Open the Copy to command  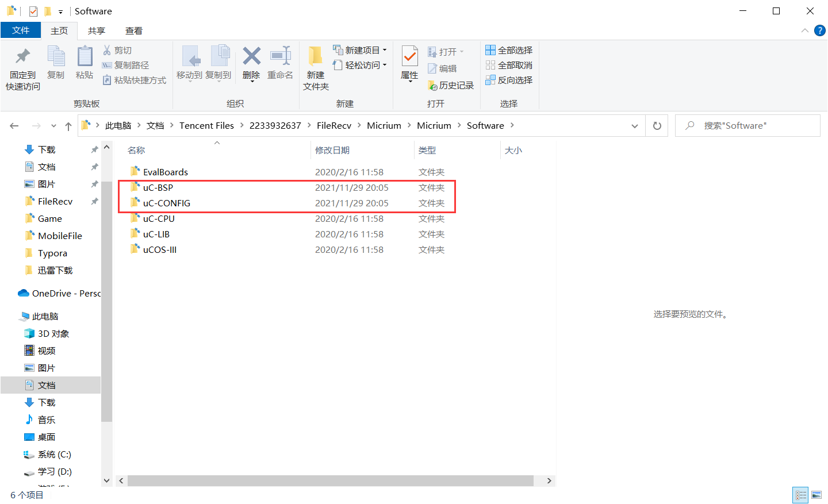[x=218, y=63]
